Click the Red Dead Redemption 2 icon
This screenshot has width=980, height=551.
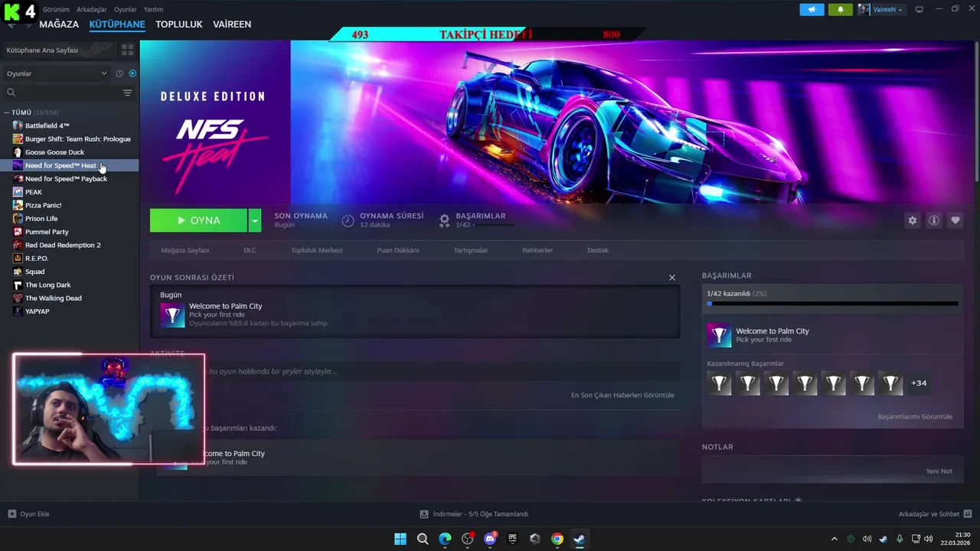[x=18, y=245]
